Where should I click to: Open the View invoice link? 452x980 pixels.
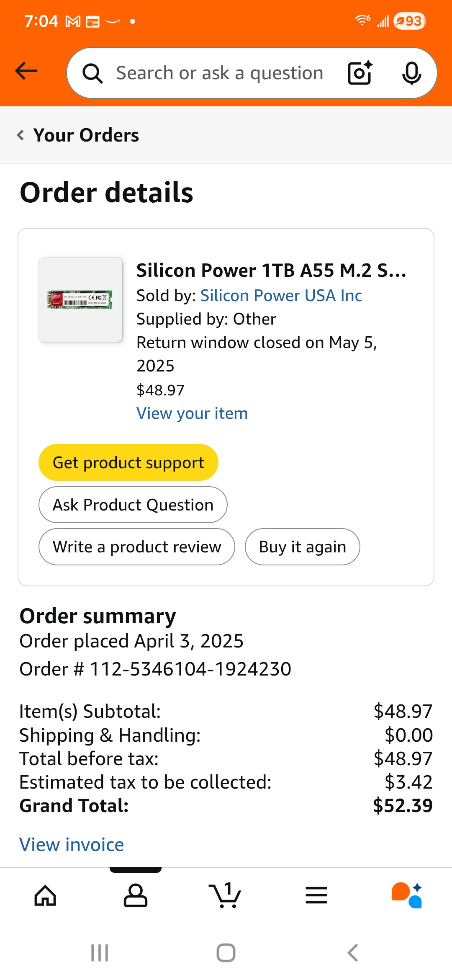point(72,845)
